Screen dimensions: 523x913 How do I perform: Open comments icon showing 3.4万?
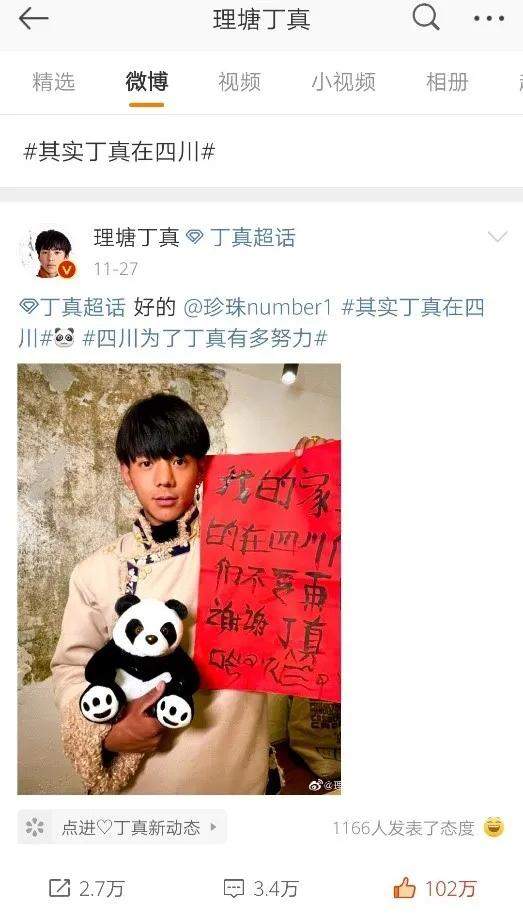(234, 889)
